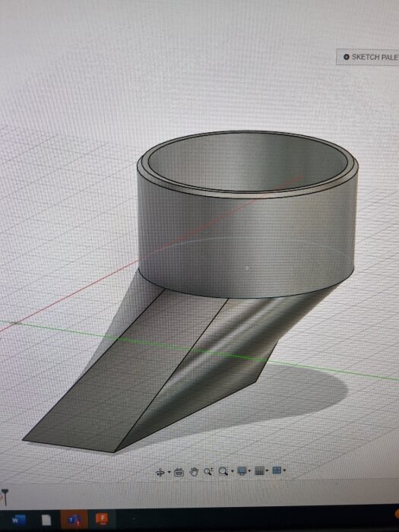The image size is (399, 532).
Task: Click the Display Settings monitor icon
Action: (242, 470)
